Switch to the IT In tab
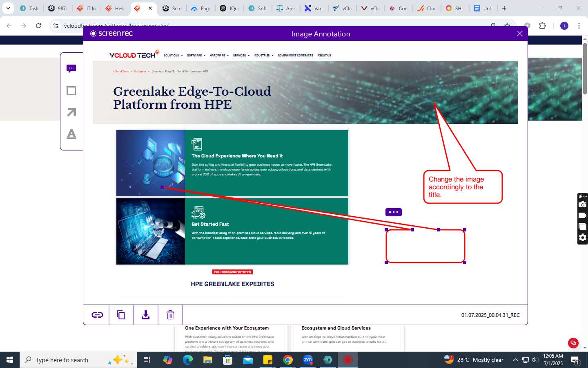This screenshot has height=368, width=588. [86, 8]
